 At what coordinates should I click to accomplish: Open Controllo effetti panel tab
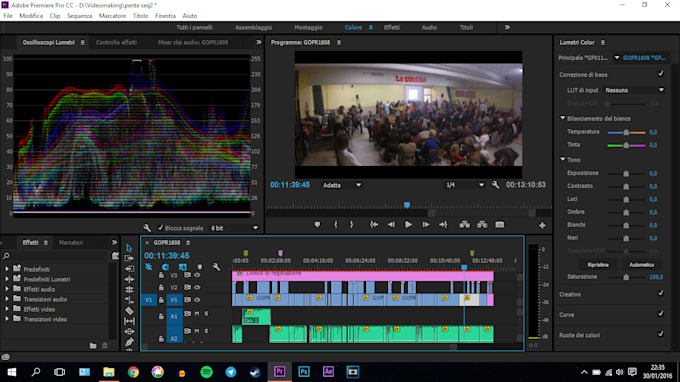[116, 42]
